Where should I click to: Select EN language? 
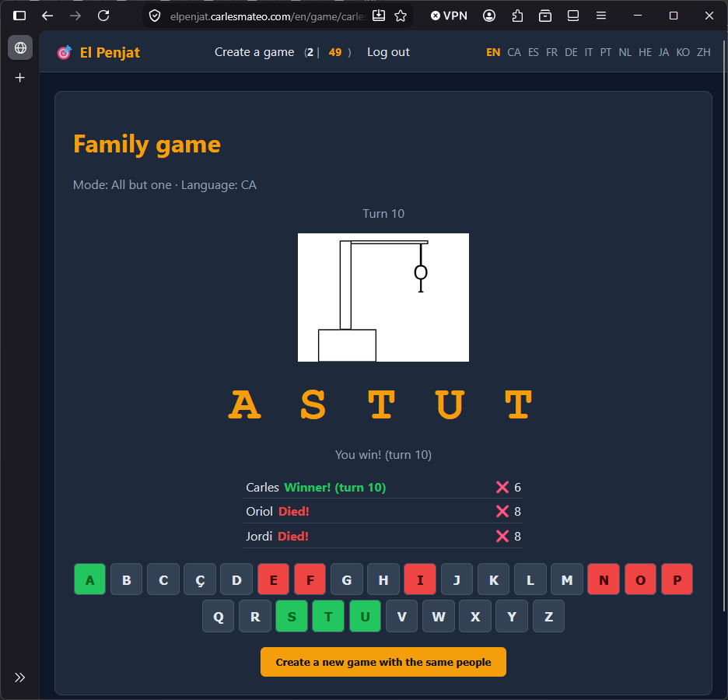point(493,52)
